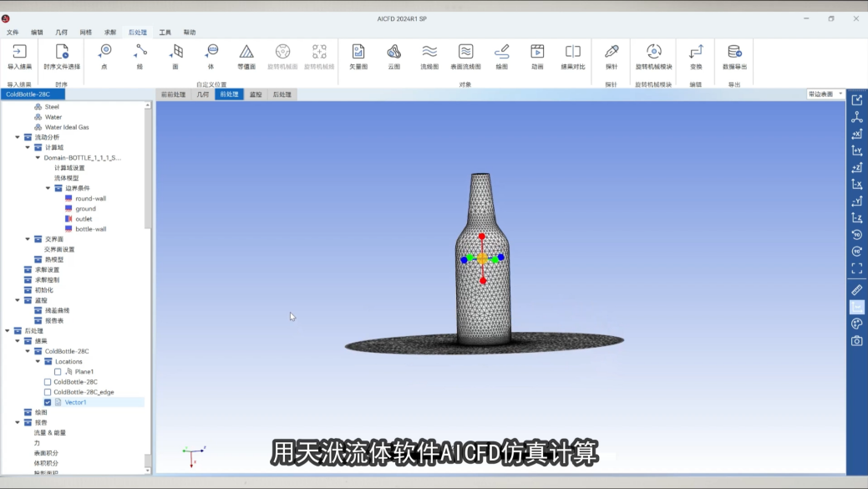
Task: Collapse the 监控 tree node
Action: pos(18,300)
